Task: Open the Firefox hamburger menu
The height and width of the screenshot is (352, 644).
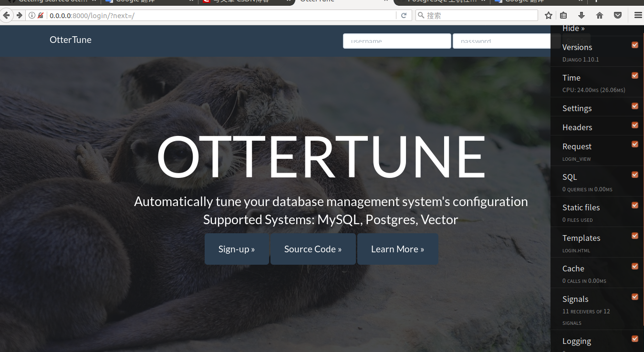Action: [x=638, y=15]
